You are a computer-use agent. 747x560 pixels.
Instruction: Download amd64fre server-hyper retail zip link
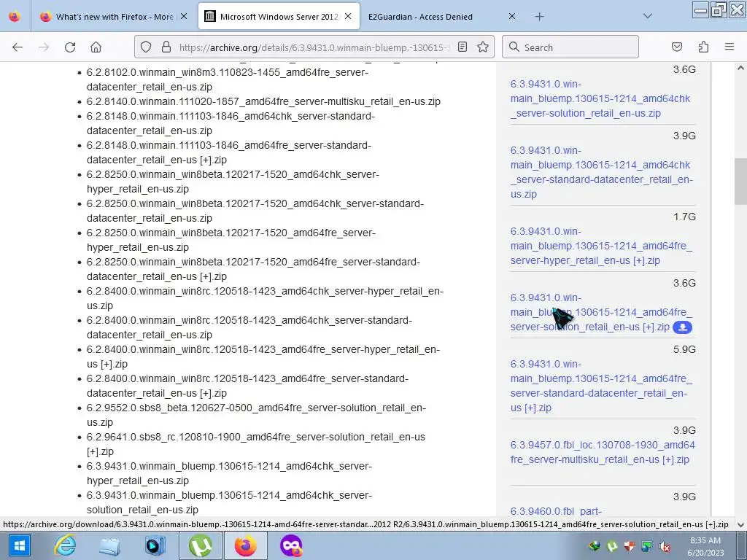(x=601, y=246)
